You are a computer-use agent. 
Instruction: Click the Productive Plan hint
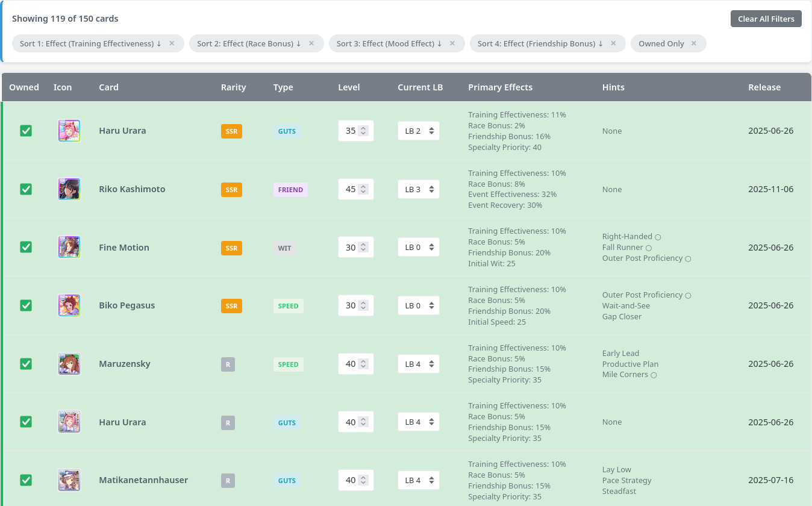pos(630,364)
